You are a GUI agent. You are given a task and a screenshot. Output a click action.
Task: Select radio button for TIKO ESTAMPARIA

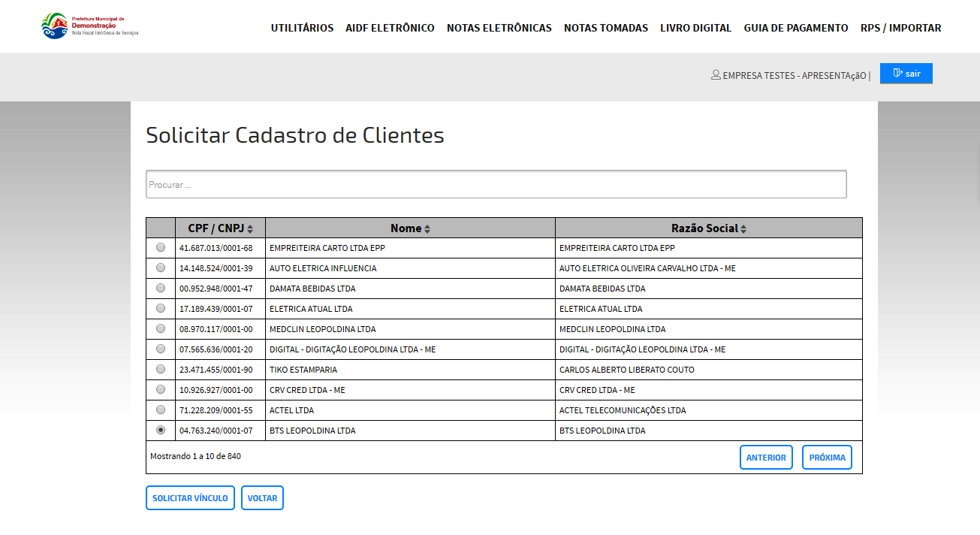pos(161,369)
